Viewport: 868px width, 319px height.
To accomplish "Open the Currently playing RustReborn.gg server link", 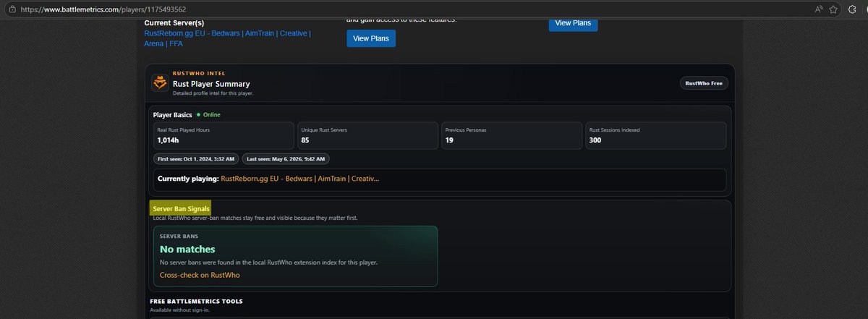I will [x=299, y=179].
